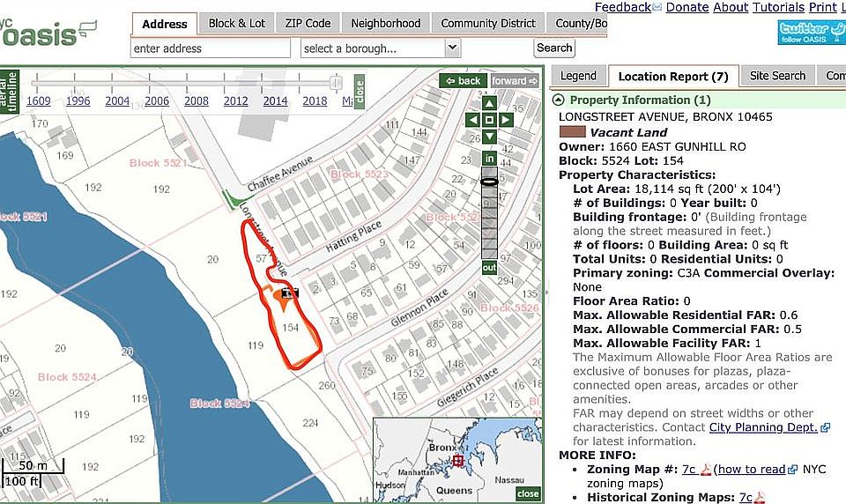The image size is (846, 504).
Task: Select aerial year 1609 on timeline
Action: click(38, 101)
